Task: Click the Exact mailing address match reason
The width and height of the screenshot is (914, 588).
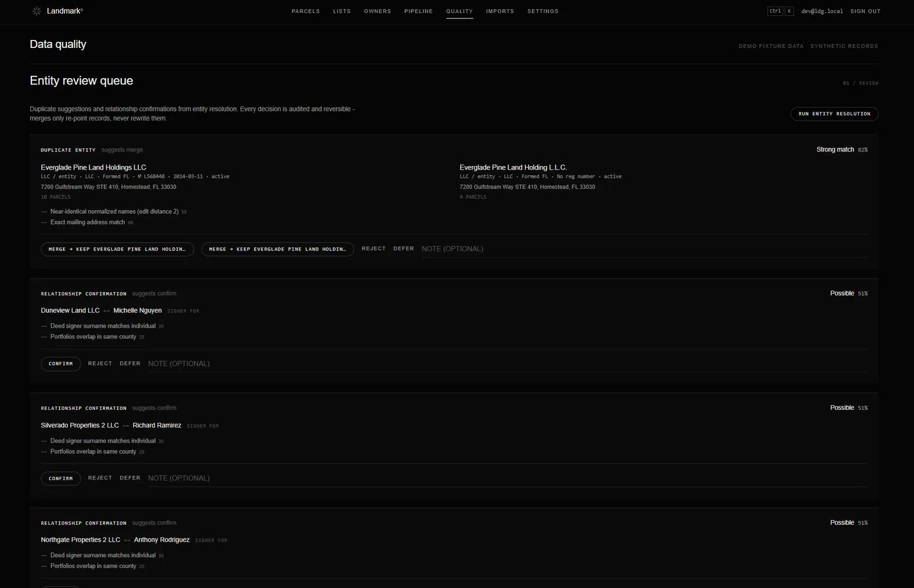Action: 87,222
